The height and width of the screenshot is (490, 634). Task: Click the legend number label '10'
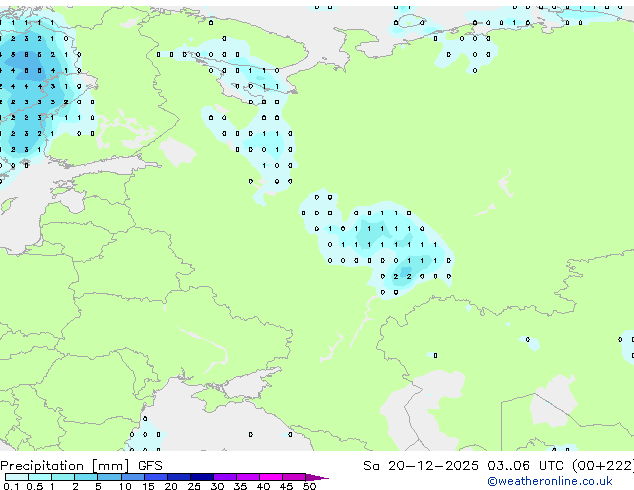click(125, 486)
